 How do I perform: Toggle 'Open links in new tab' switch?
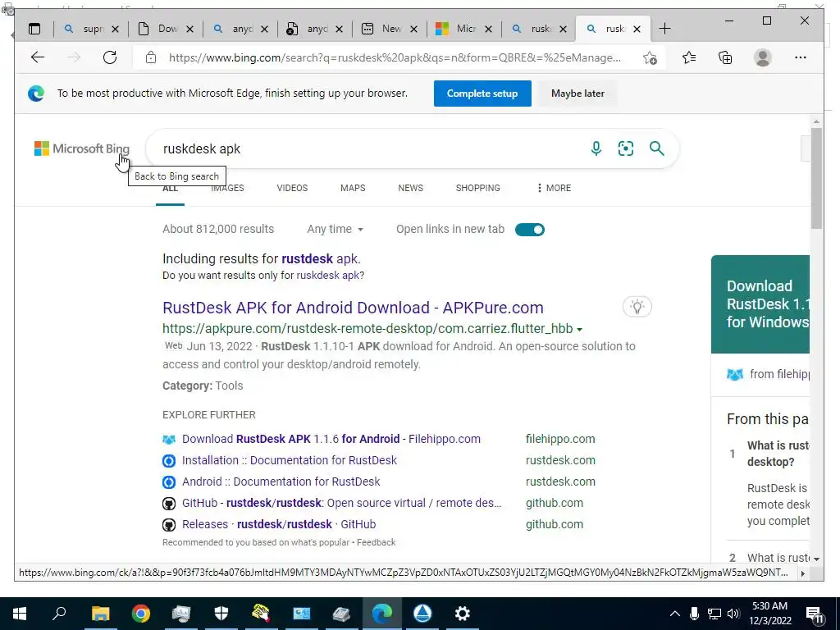(x=530, y=230)
